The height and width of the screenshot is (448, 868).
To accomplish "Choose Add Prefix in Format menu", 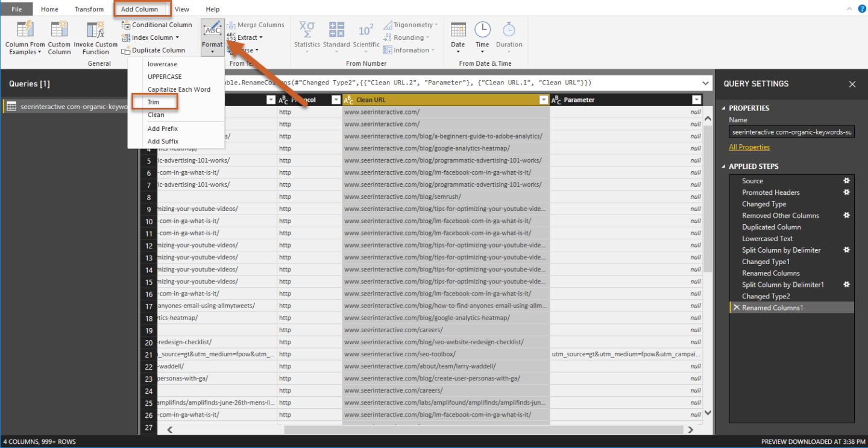I will click(x=163, y=128).
